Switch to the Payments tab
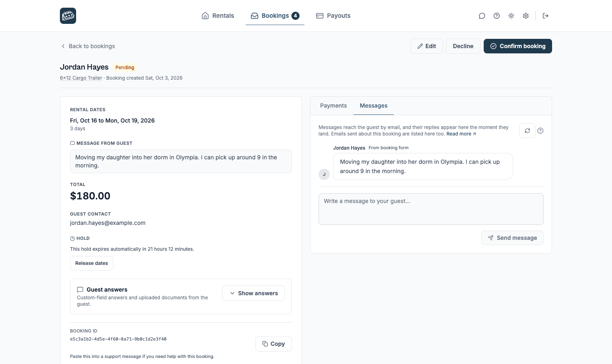 coord(334,106)
